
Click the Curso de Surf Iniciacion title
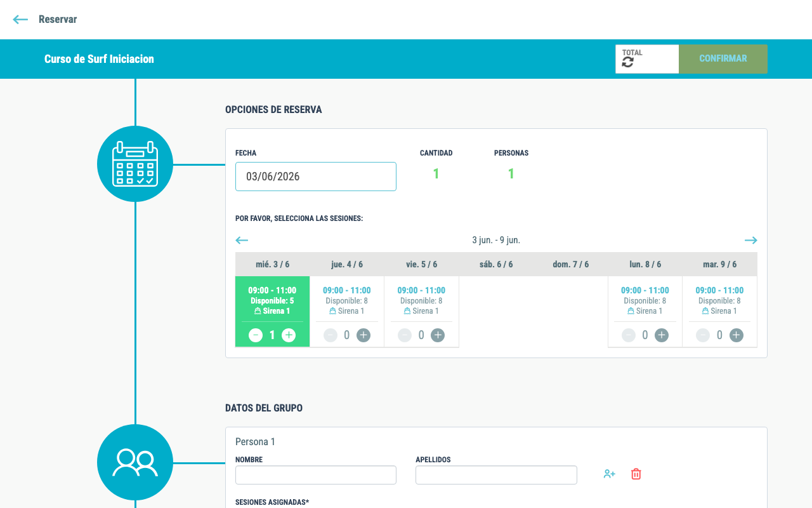[x=99, y=59]
